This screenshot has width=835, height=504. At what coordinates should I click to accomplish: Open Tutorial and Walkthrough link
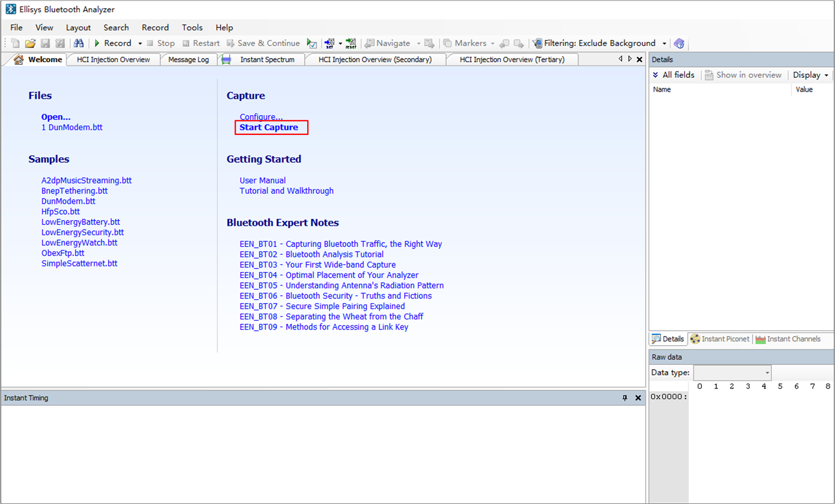click(286, 190)
